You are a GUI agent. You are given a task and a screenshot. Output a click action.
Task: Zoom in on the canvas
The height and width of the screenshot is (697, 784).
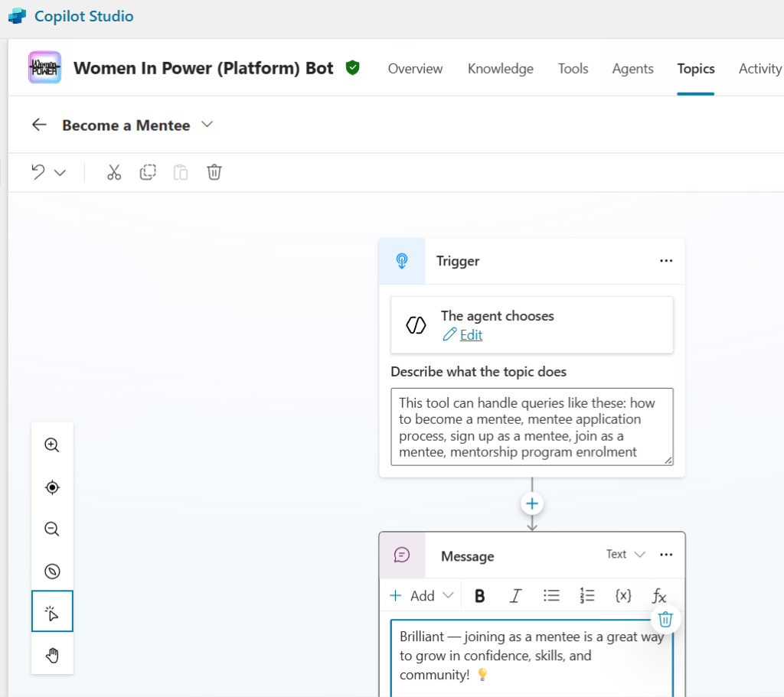tap(52, 445)
